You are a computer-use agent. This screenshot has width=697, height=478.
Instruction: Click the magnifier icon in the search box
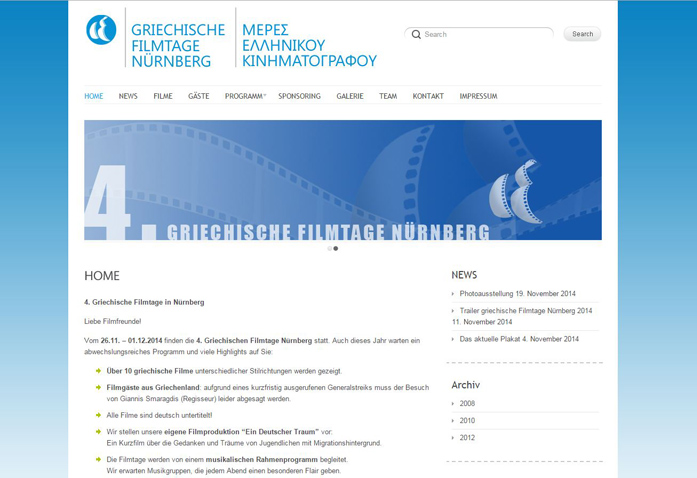pyautogui.click(x=416, y=34)
